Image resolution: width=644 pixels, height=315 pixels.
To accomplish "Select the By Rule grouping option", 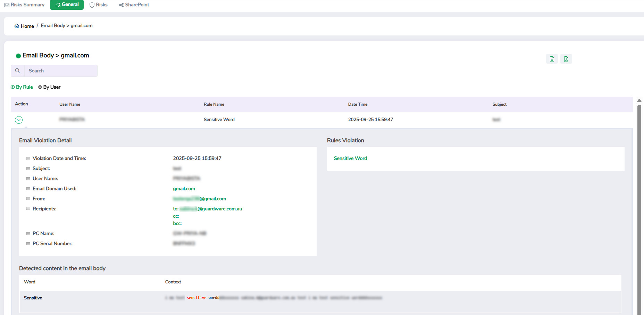I will (22, 87).
